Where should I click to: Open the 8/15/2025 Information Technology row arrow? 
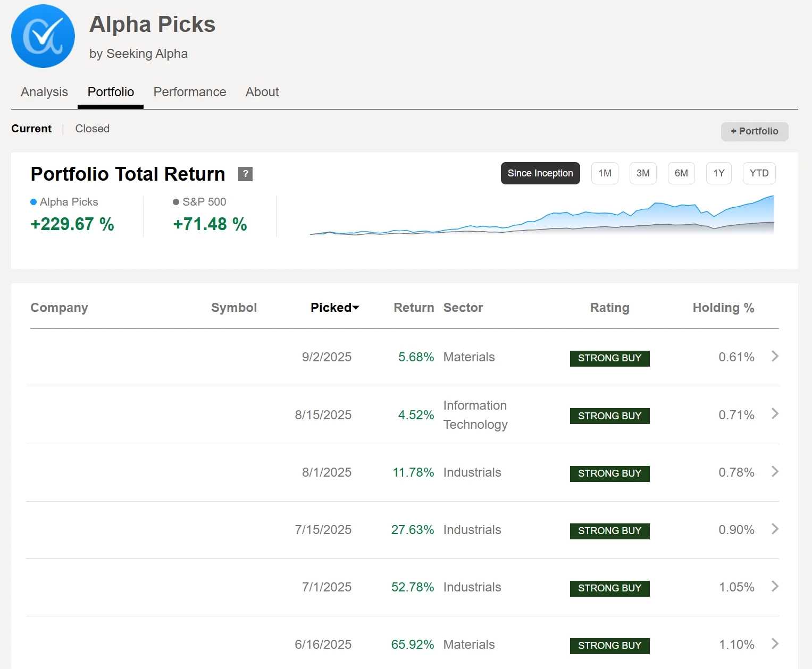click(775, 414)
